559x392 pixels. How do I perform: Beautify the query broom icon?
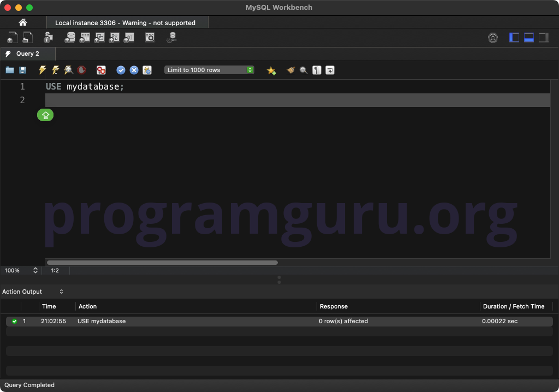290,70
